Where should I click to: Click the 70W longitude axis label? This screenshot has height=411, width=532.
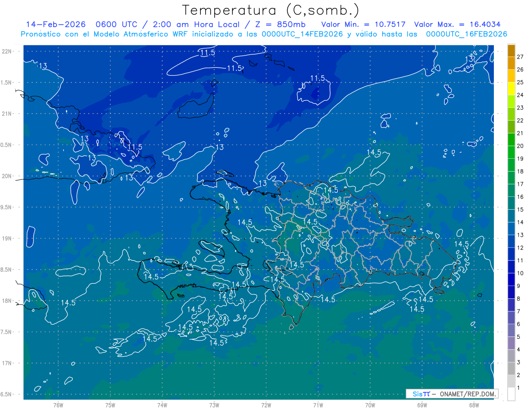click(370, 405)
